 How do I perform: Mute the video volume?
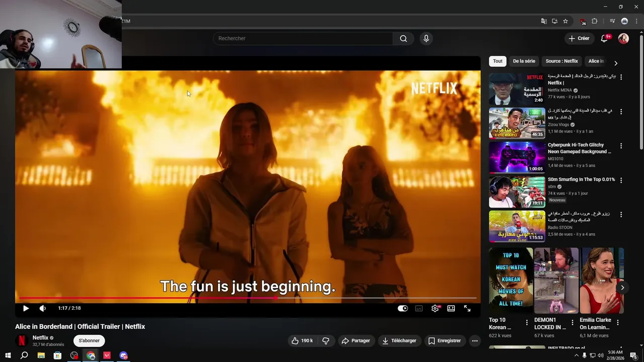(x=43, y=308)
